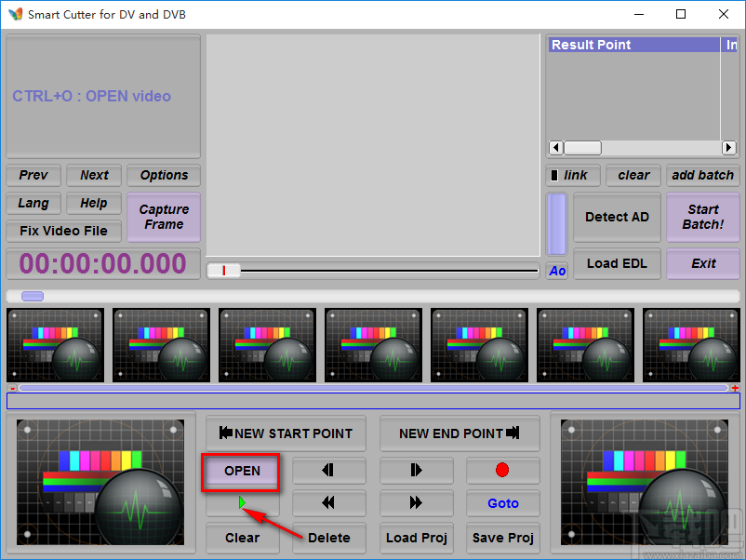Click the purple zoom range bar between the minus and plus icons
Image resolution: width=746 pixels, height=560 pixels.
click(x=374, y=388)
